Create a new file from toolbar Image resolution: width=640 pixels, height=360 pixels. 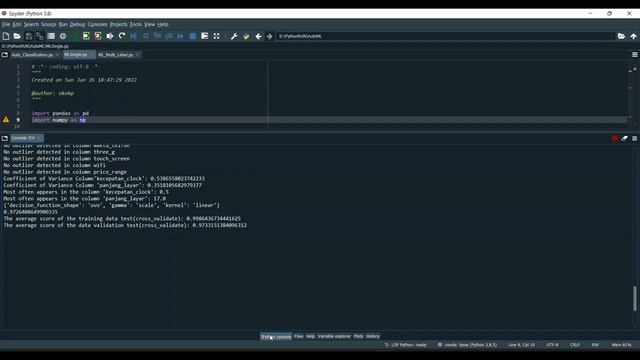pyautogui.click(x=6, y=36)
